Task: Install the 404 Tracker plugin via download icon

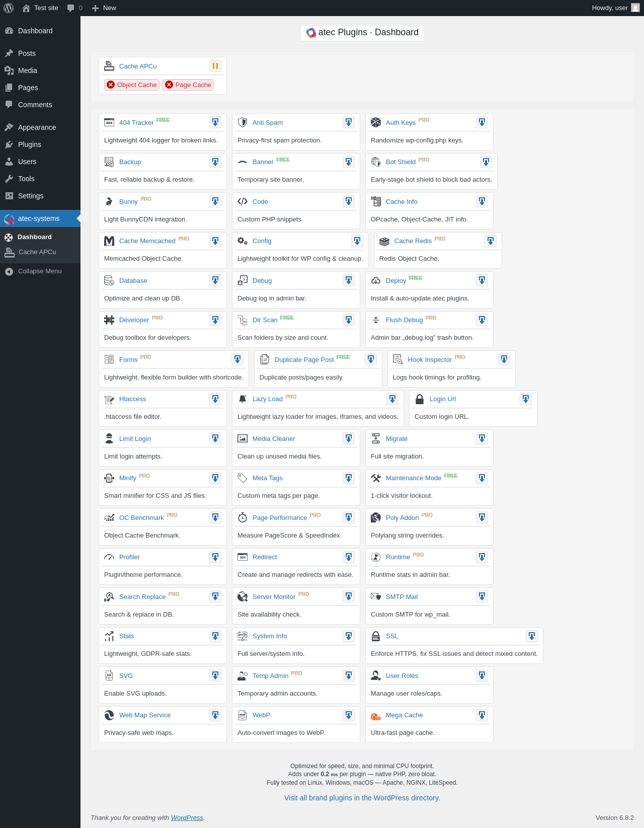Action: tap(215, 122)
